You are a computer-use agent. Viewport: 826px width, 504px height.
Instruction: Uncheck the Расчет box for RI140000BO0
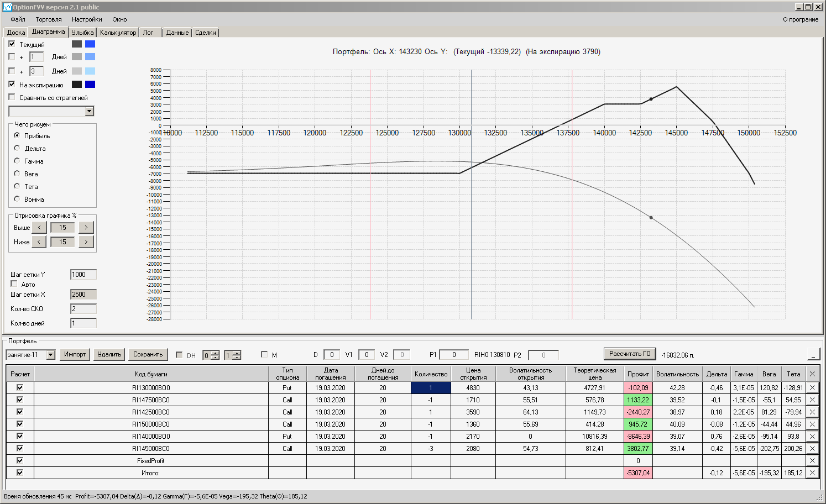(x=20, y=436)
